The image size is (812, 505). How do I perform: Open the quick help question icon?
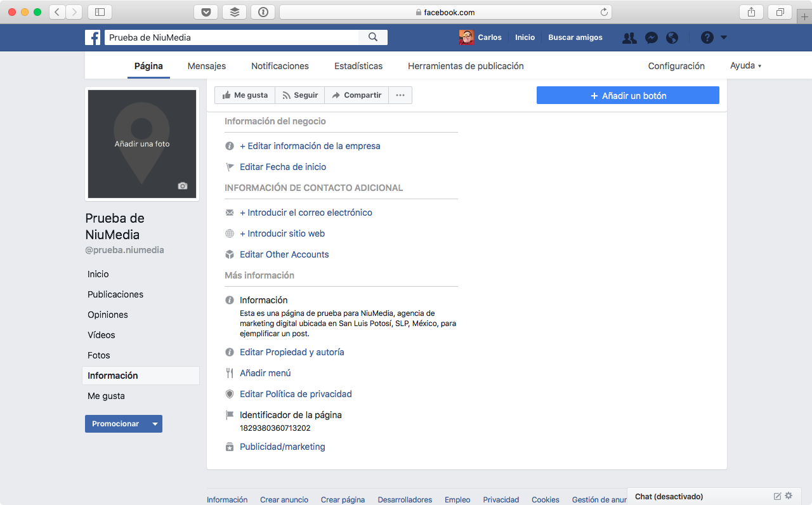click(707, 37)
